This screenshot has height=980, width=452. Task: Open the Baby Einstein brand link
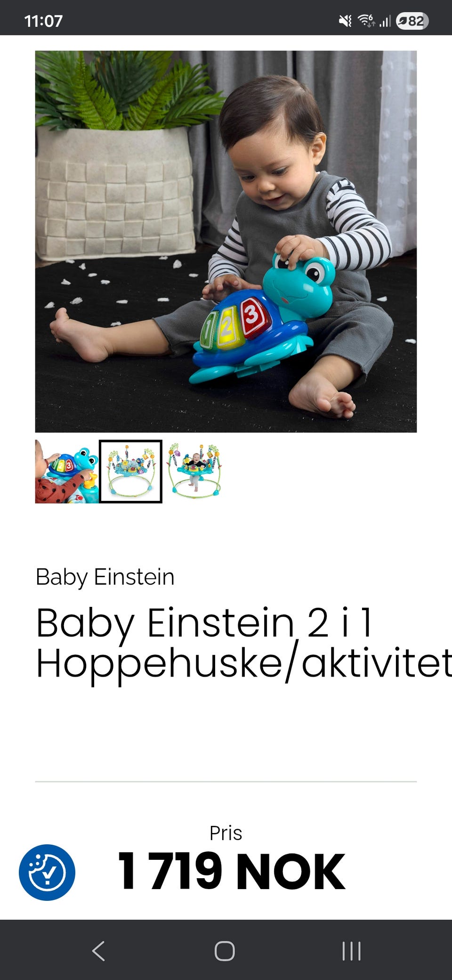[x=105, y=577]
